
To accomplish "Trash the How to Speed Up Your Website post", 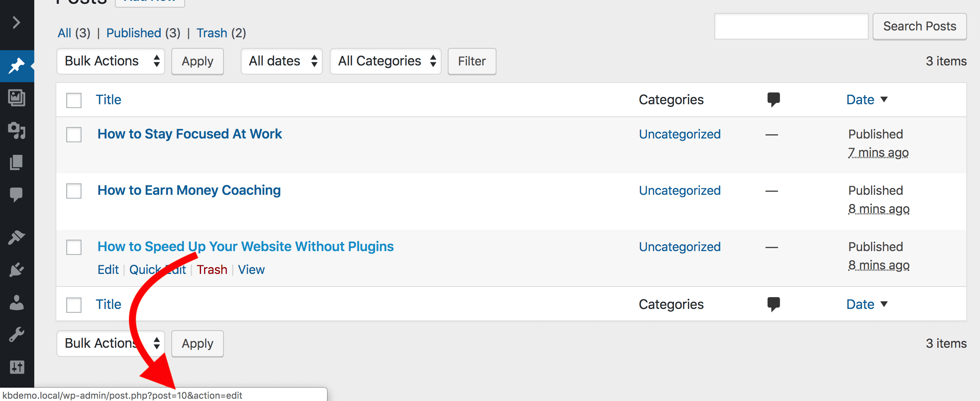I will pos(212,269).
